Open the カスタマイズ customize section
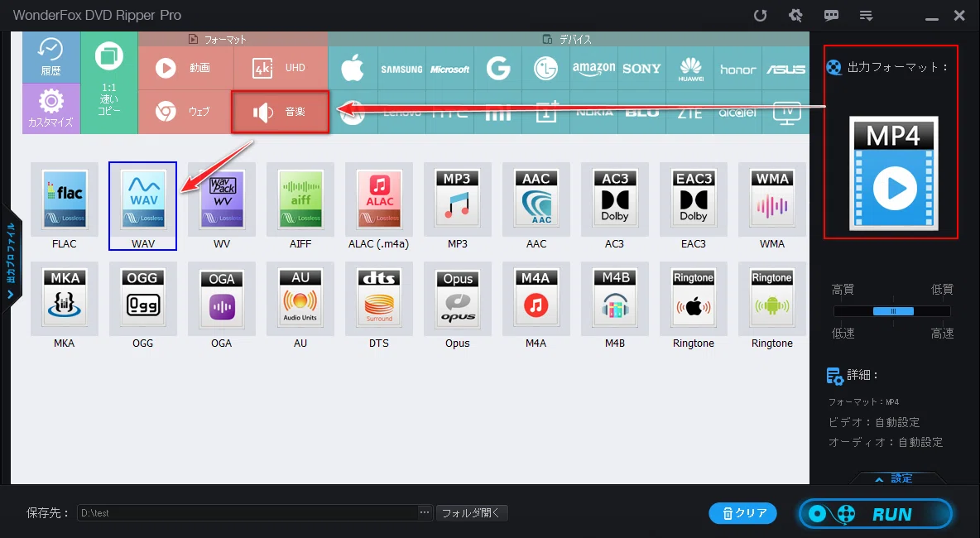Screen dimensions: 980x538 point(51,108)
